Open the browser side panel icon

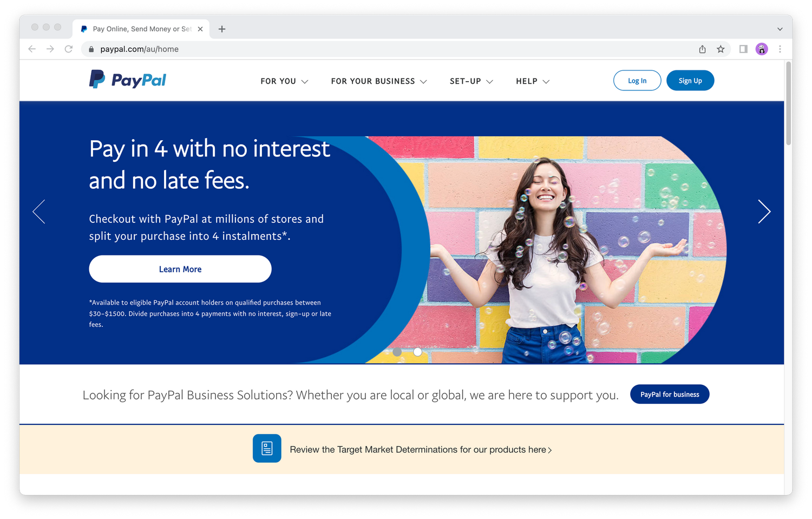click(x=743, y=49)
